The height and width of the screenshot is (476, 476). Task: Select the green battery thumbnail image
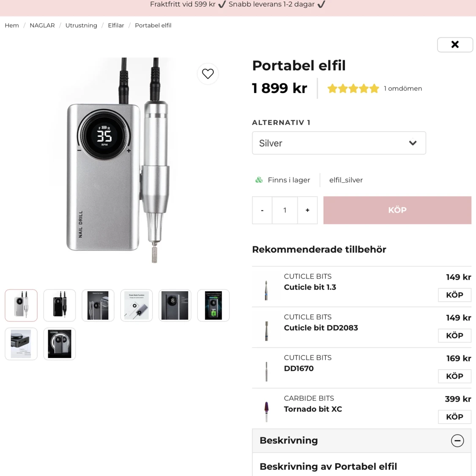[213, 305]
